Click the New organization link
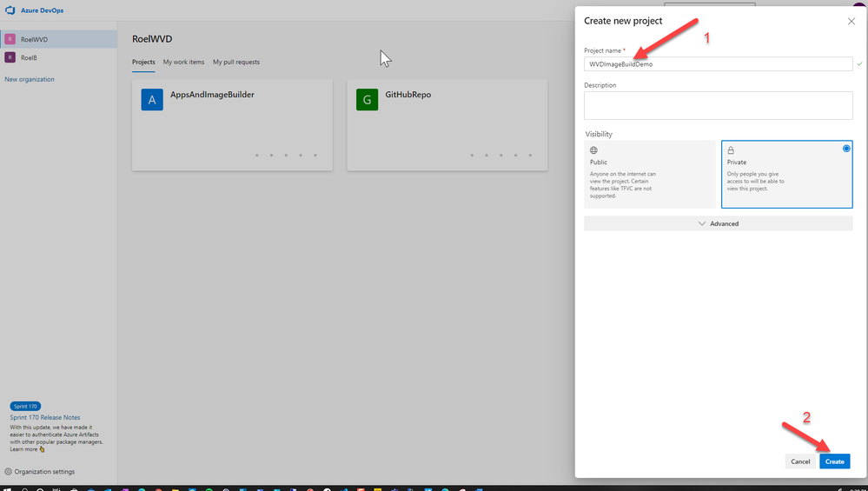Screen dimensions: 868x491 click(x=30, y=79)
